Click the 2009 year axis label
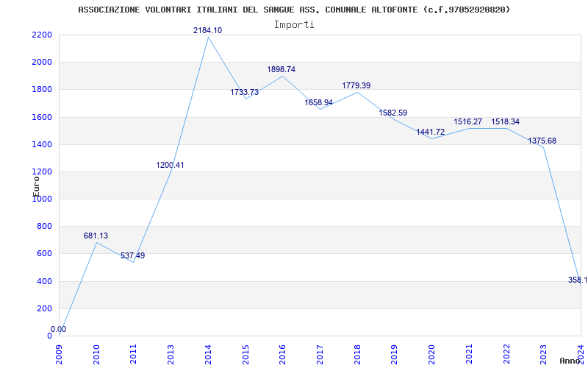The width and height of the screenshot is (588, 368). pos(60,353)
